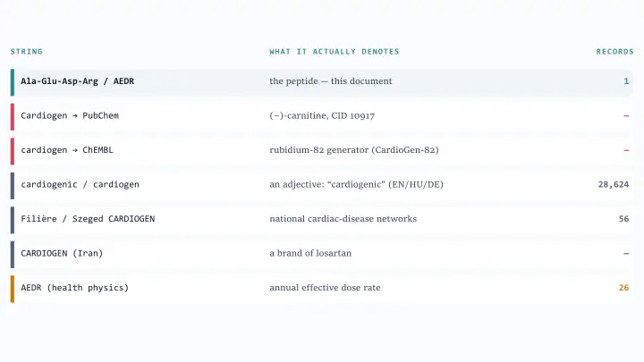Click the RECORDS column header
The height and width of the screenshot is (362, 644).
614,52
